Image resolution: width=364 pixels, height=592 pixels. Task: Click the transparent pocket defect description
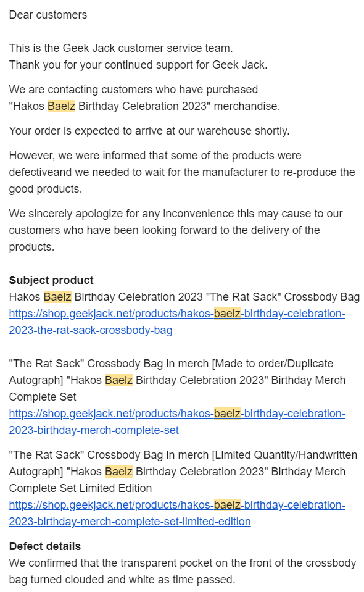(x=183, y=571)
